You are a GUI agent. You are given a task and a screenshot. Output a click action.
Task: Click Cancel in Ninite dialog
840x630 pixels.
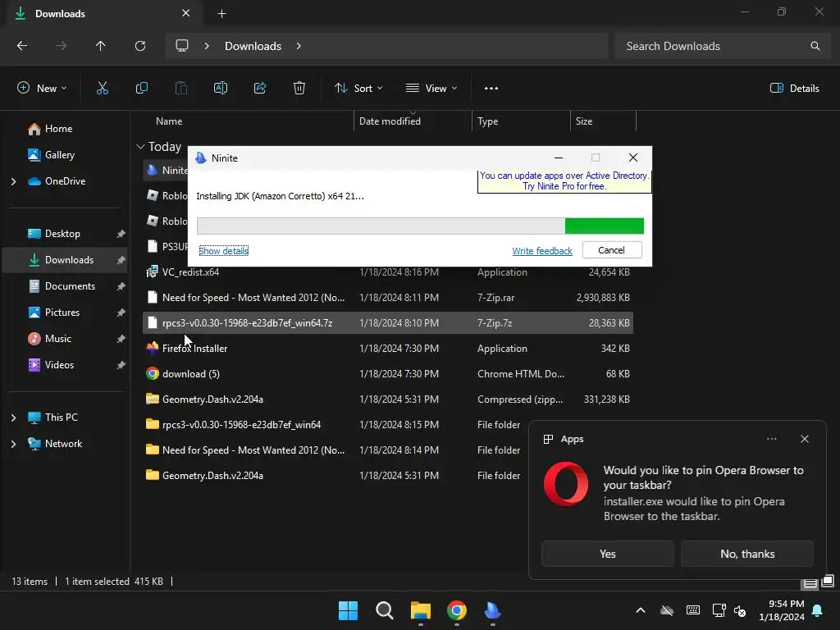(x=612, y=250)
